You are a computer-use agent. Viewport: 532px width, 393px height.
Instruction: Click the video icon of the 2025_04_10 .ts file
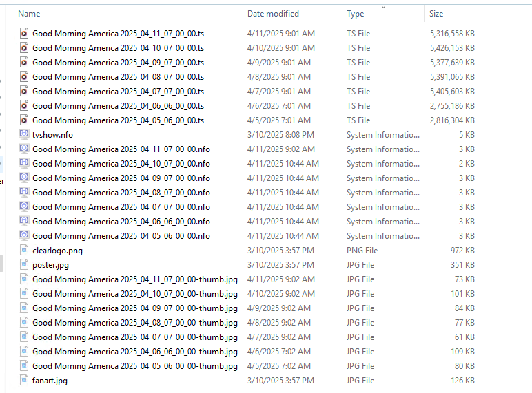24,48
